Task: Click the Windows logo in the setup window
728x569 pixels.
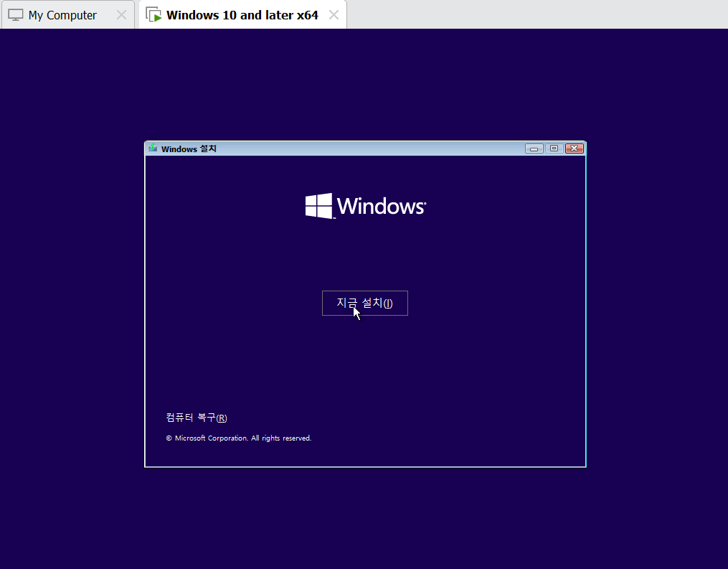Action: click(x=365, y=206)
